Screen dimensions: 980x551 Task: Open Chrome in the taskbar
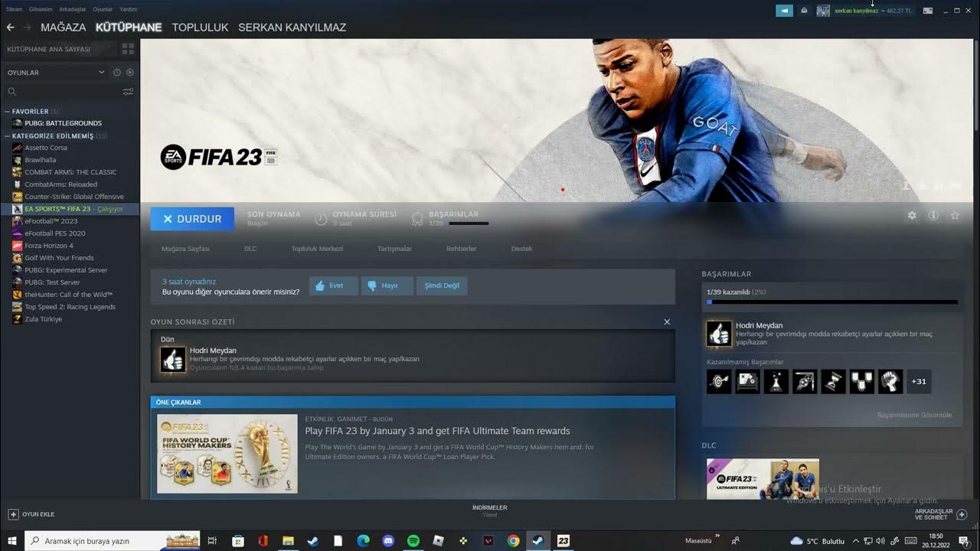(x=513, y=540)
